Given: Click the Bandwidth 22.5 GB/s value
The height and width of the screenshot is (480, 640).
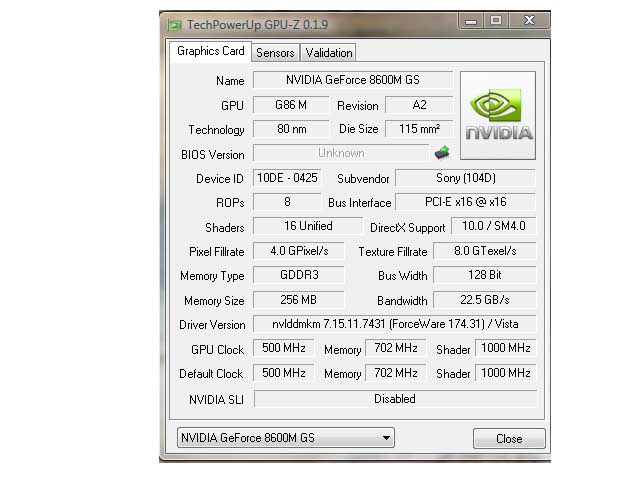Looking at the screenshot, I should point(485,300).
